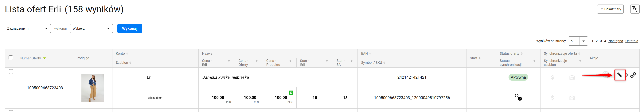
Task: Click the chain link icon in Akcje
Action: [x=633, y=75]
